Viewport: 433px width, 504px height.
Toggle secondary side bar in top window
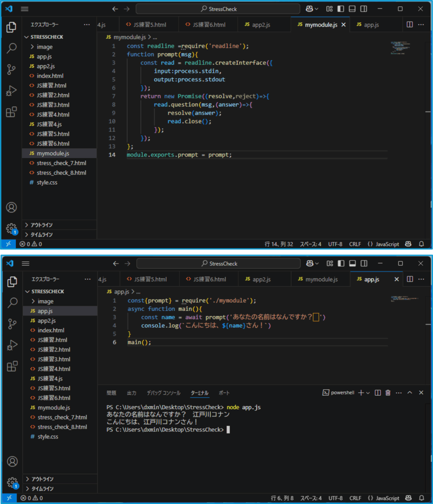(x=364, y=9)
